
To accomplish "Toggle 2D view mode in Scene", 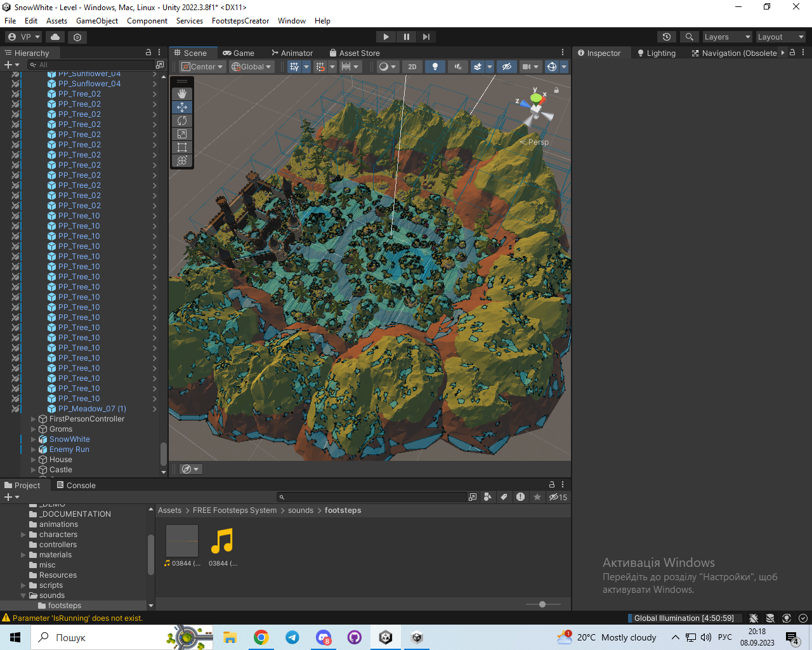I will 412,67.
